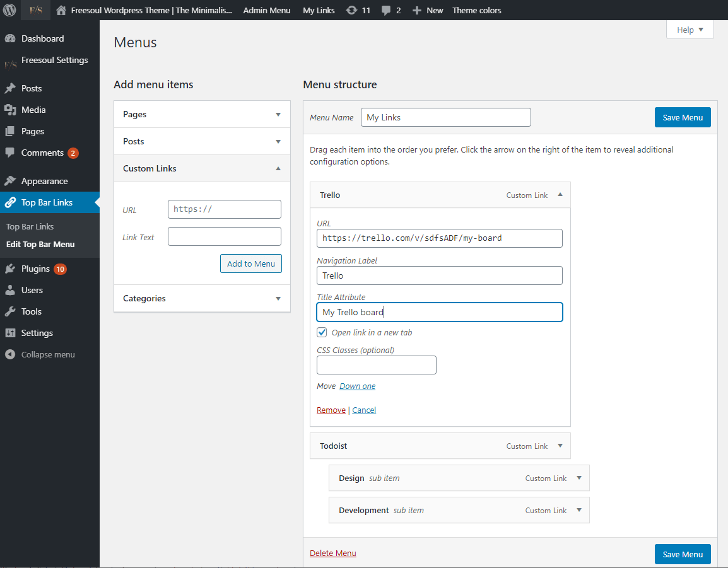Expand the Development sub item arrow
This screenshot has width=728, height=568.
pyautogui.click(x=579, y=509)
